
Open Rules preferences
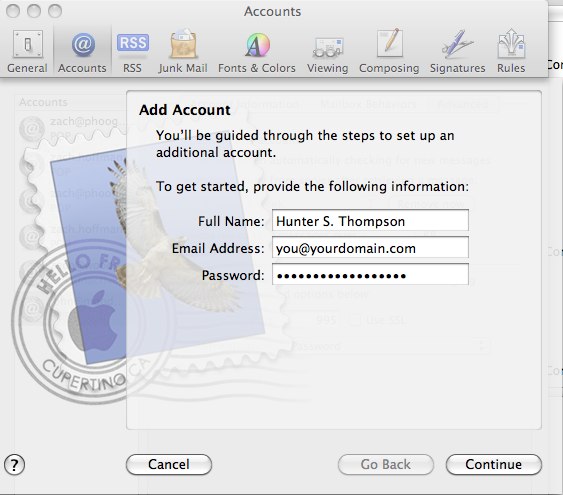click(511, 51)
